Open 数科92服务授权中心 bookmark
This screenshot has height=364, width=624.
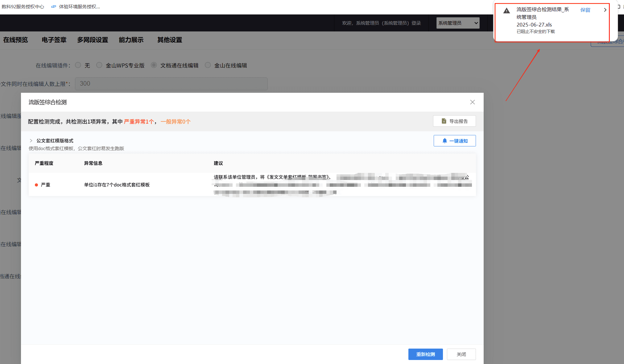point(23,6)
